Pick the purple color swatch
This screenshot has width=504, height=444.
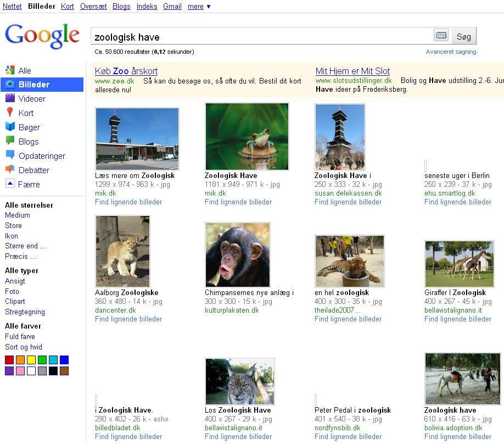(x=9, y=371)
